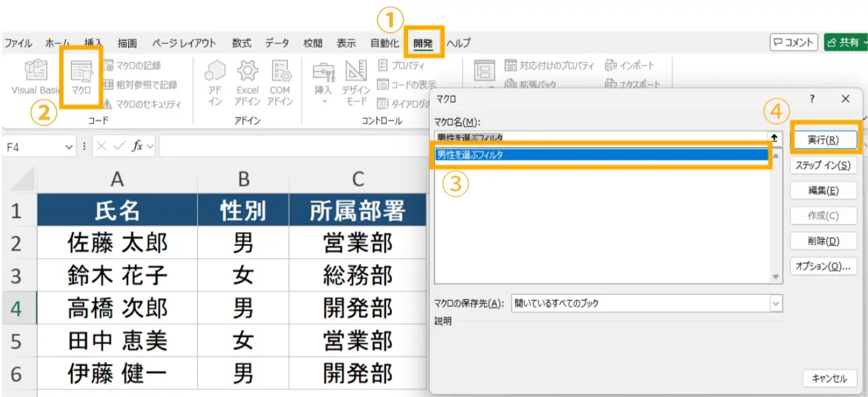Switch to ページ レイアウト tab
This screenshot has width=868, height=397.
click(x=184, y=43)
